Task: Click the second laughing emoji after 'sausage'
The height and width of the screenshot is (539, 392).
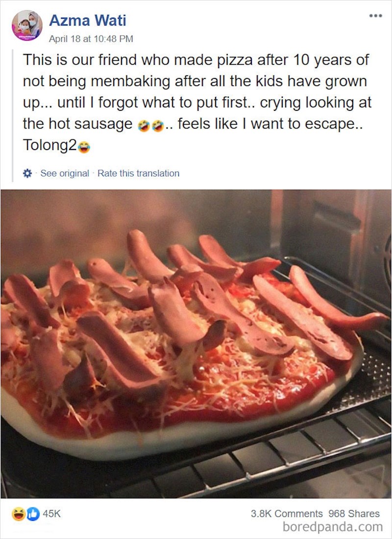Action: pyautogui.click(x=157, y=125)
